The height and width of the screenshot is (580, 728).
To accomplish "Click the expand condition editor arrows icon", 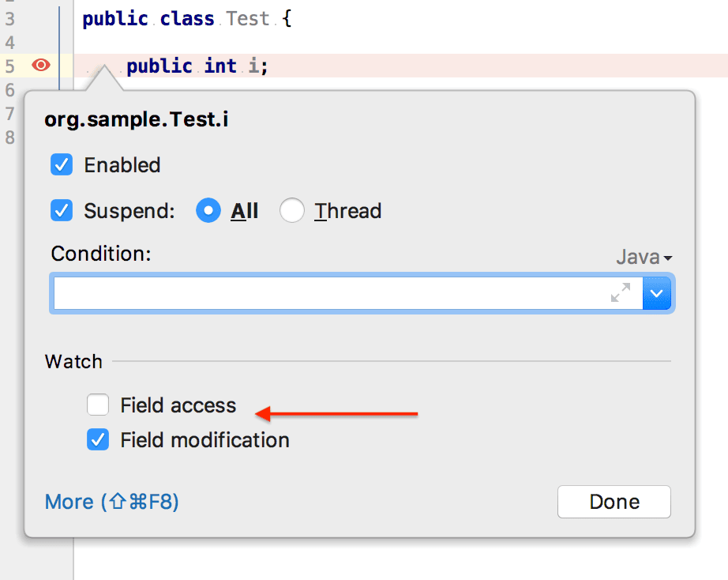I will click(621, 293).
